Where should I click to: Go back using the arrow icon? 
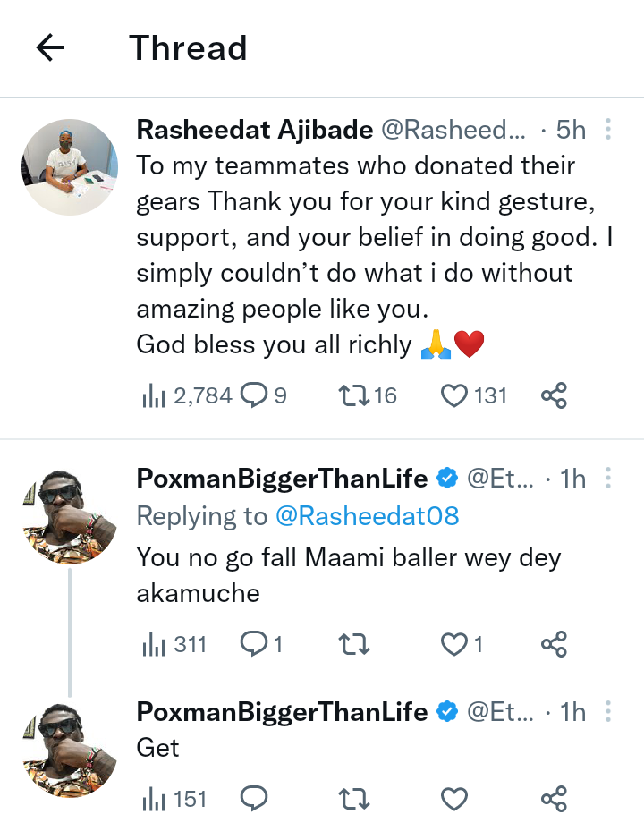51,47
